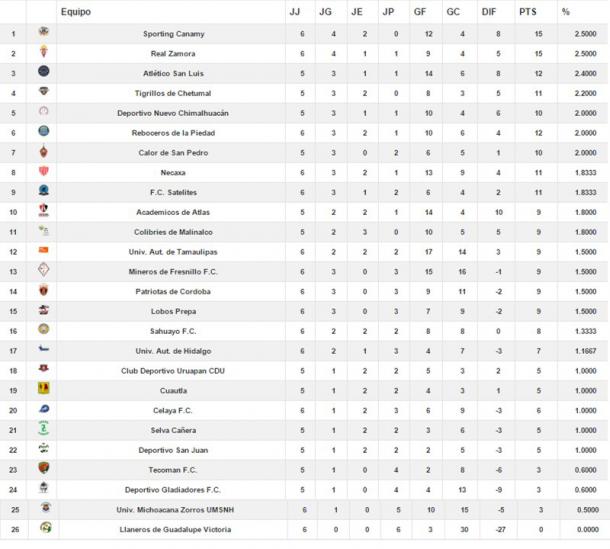Click the GF column header
Image resolution: width=610 pixels, height=549 pixels.
(419, 12)
